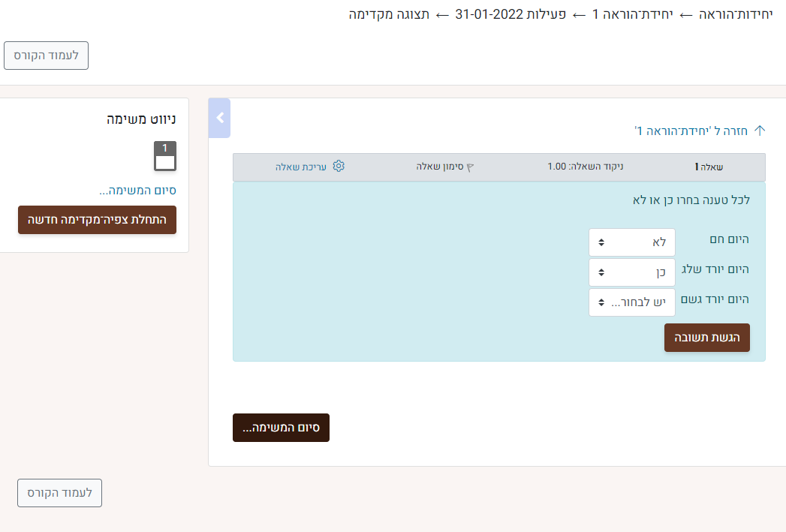Open the היום חם answer dropdown
The width and height of the screenshot is (786, 532).
[x=632, y=242]
